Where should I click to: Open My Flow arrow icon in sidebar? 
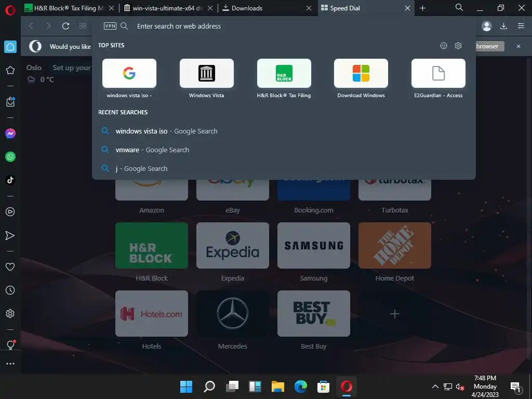10,235
